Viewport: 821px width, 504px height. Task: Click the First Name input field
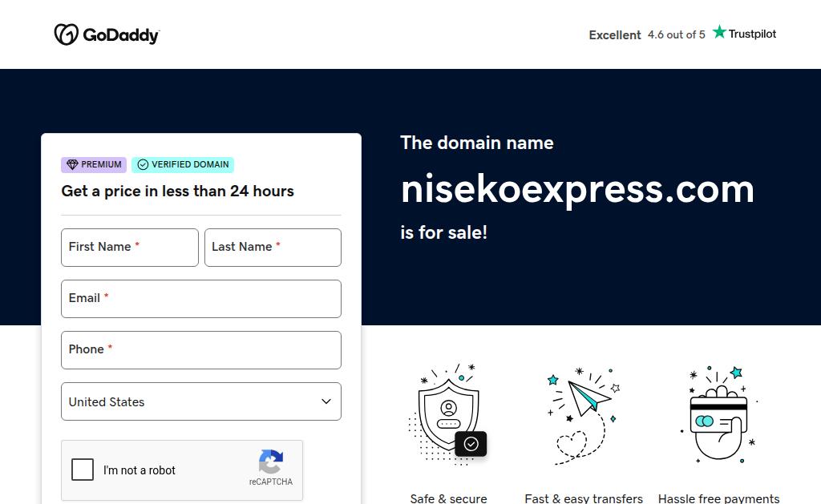(130, 248)
